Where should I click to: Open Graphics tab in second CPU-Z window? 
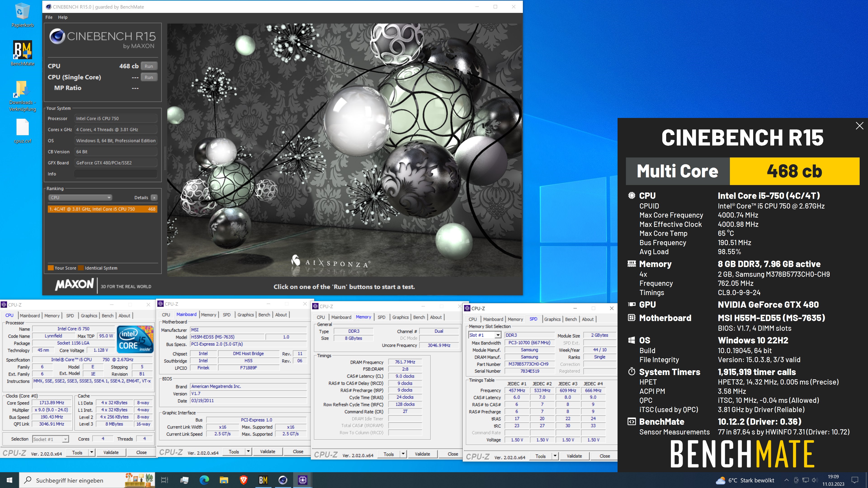tap(246, 314)
